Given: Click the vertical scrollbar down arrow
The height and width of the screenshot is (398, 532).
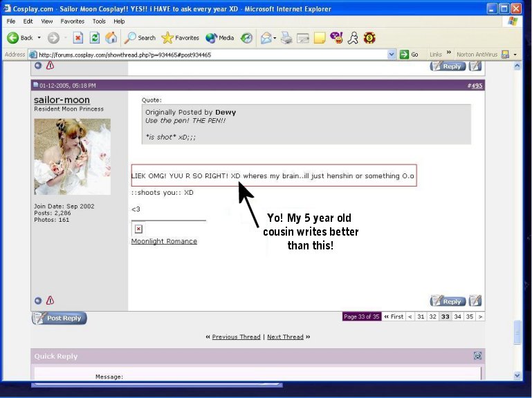Looking at the screenshot, I should pos(517,375).
